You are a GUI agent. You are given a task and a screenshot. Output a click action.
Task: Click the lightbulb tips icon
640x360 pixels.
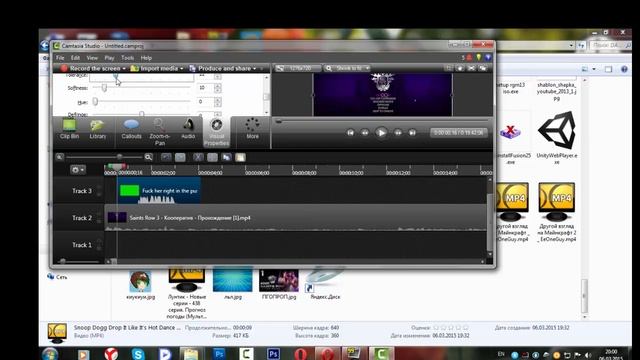tap(478, 58)
